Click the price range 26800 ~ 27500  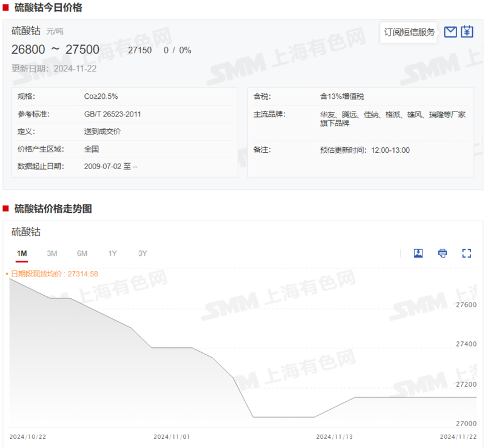point(55,50)
